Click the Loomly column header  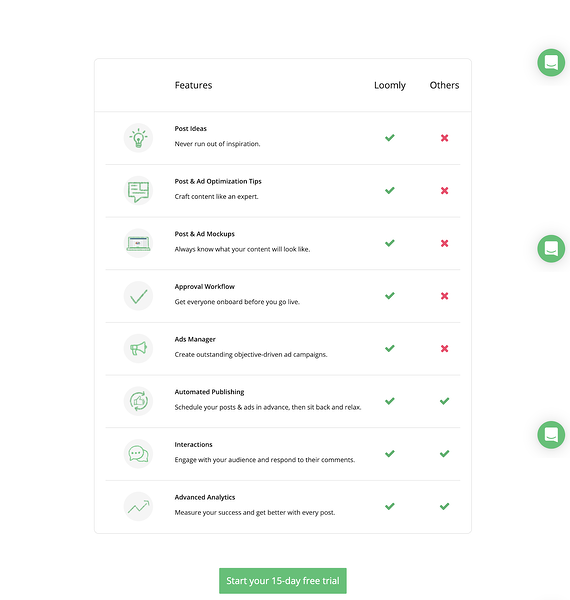pyautogui.click(x=390, y=85)
